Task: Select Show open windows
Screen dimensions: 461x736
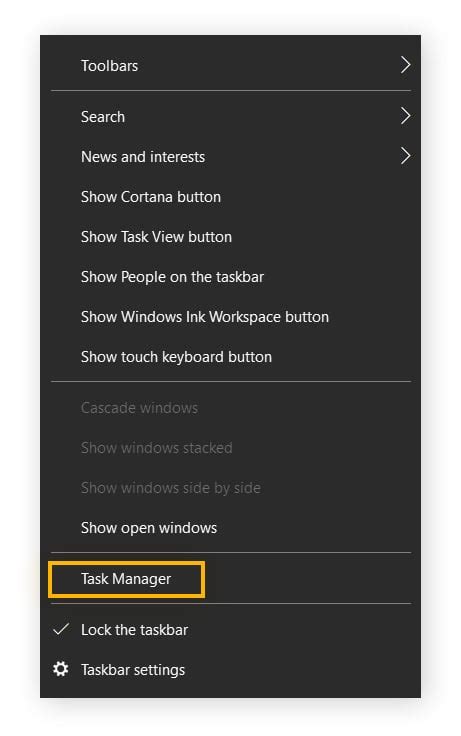Action: point(230,528)
